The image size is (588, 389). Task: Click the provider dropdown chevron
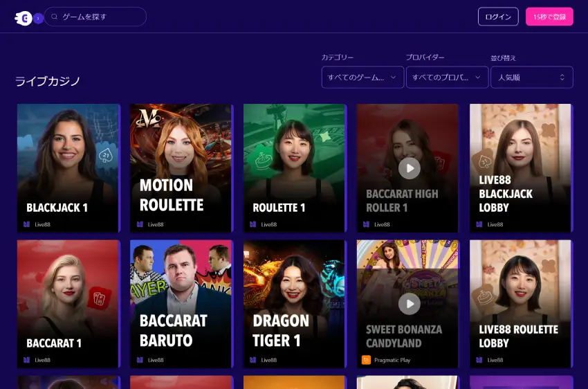[x=478, y=78]
